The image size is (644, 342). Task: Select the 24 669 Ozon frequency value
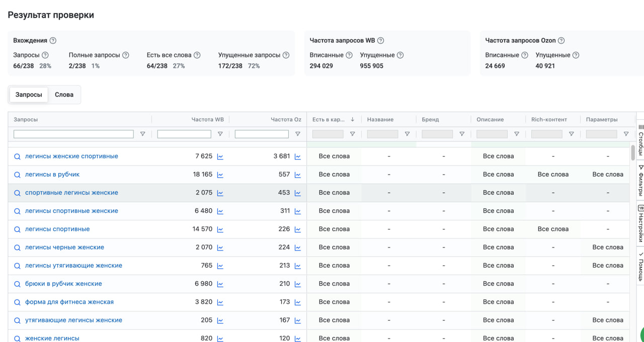coord(495,66)
